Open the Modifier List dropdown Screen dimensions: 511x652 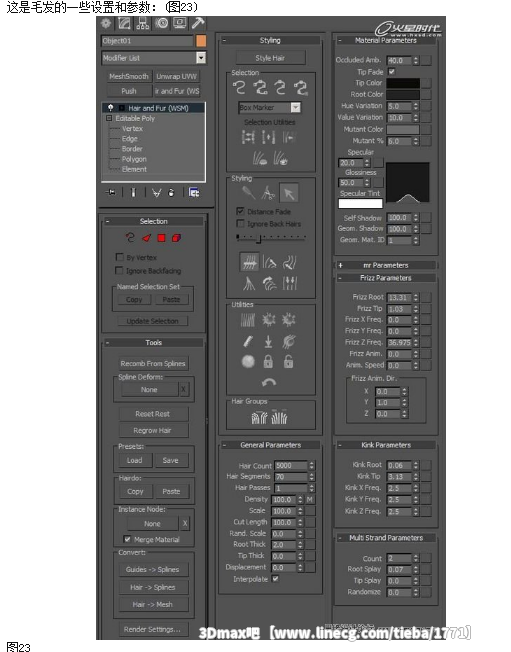click(201, 58)
